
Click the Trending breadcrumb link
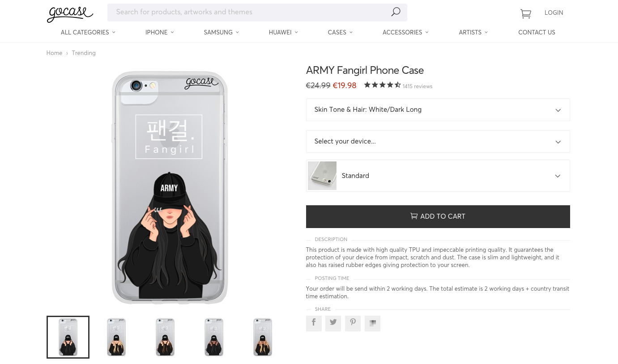tap(84, 53)
